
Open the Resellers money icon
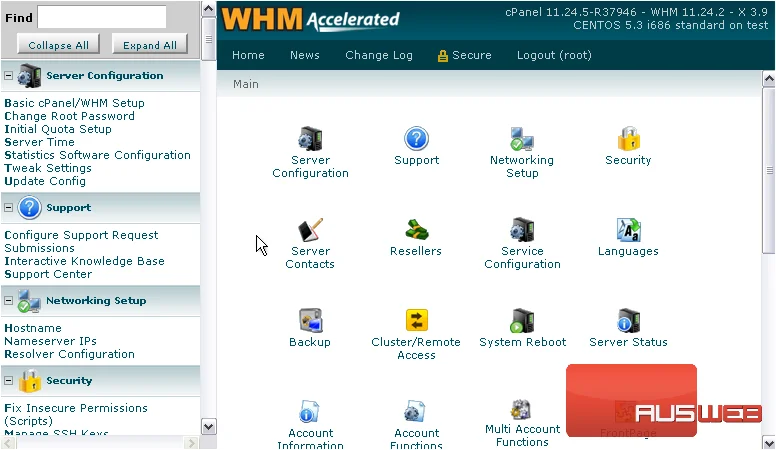coord(416,230)
